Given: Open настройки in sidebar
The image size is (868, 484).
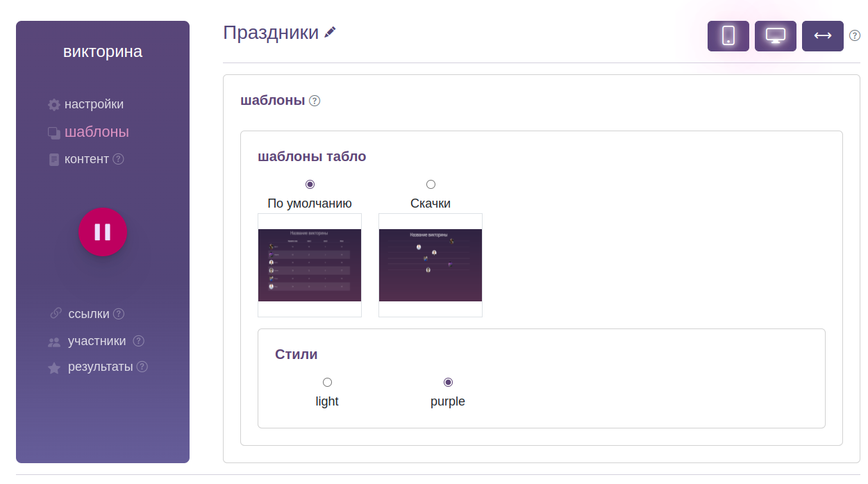Looking at the screenshot, I should click(x=94, y=104).
